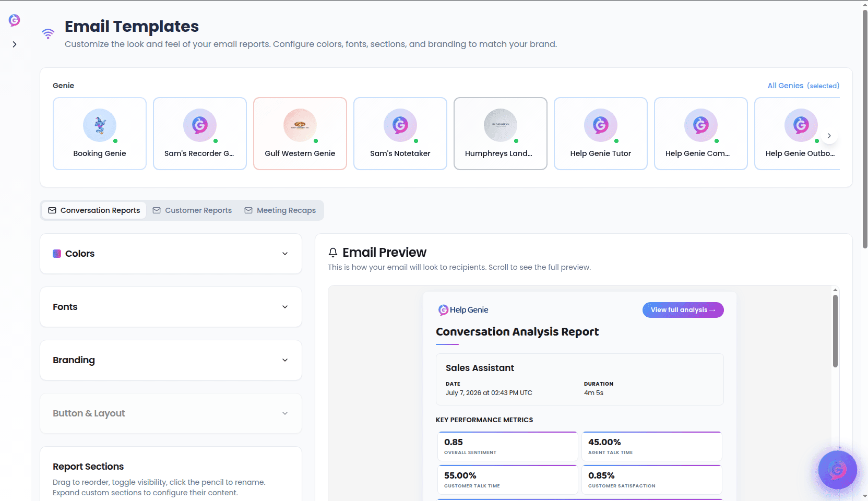This screenshot has height=501, width=868.
Task: Select Help Genie Com... avatar icon
Action: 701,125
